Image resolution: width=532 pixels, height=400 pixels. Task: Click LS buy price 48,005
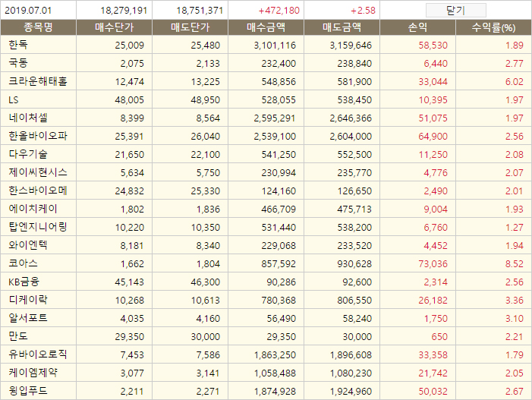click(129, 99)
